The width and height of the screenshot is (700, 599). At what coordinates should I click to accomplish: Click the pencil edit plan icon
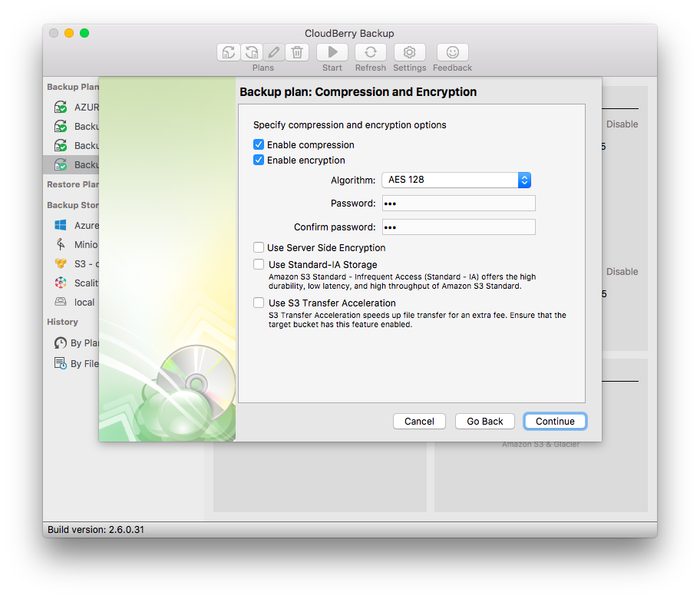(274, 52)
